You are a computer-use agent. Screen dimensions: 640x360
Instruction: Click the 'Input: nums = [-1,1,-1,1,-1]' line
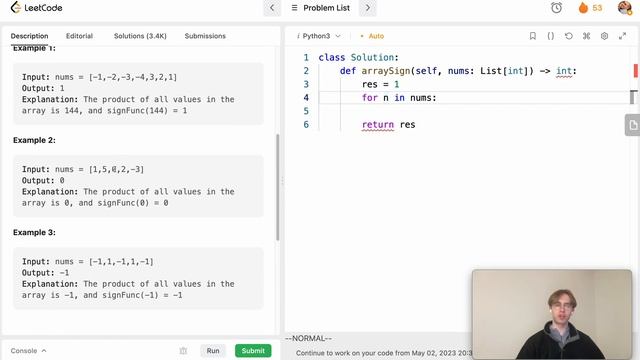coord(88,262)
